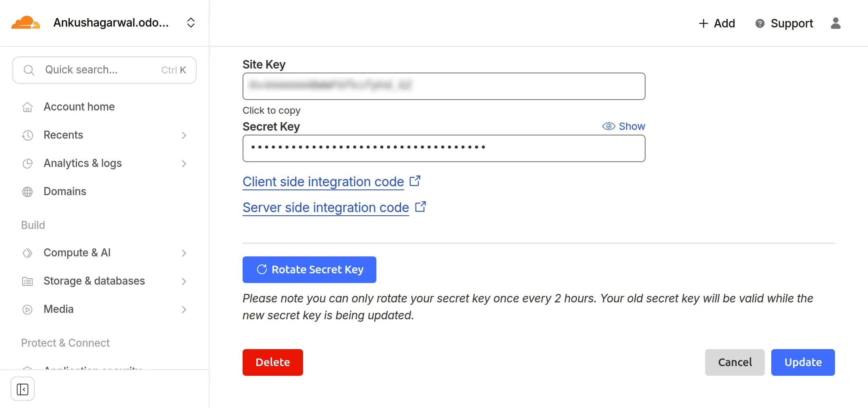The image size is (868, 408).
Task: Click the Domains globe icon
Action: (x=27, y=192)
